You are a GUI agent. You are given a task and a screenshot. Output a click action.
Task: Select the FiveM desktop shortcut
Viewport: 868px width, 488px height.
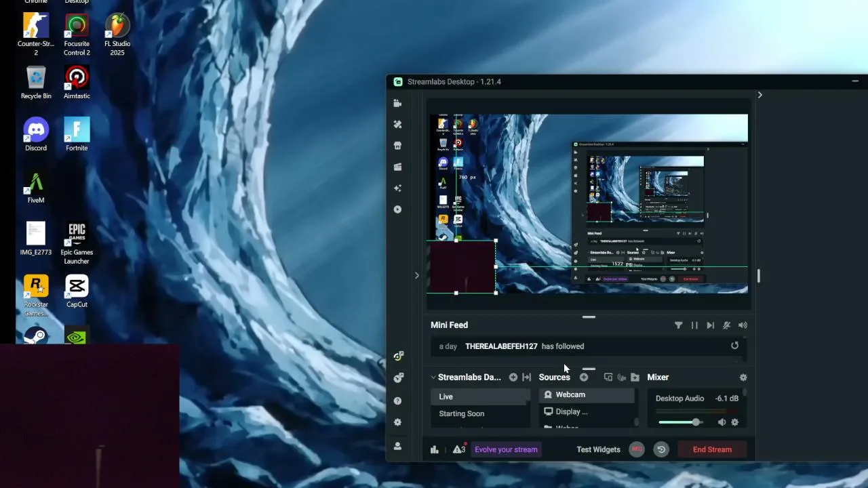point(36,188)
